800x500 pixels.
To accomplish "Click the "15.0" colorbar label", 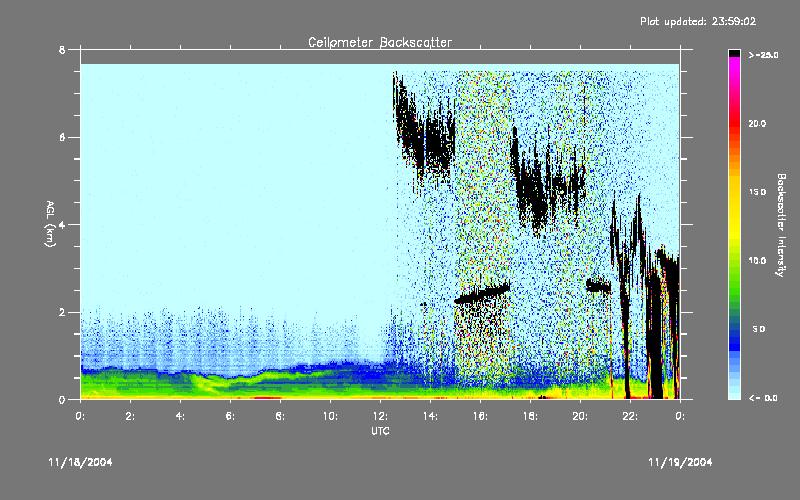I will pos(757,192).
